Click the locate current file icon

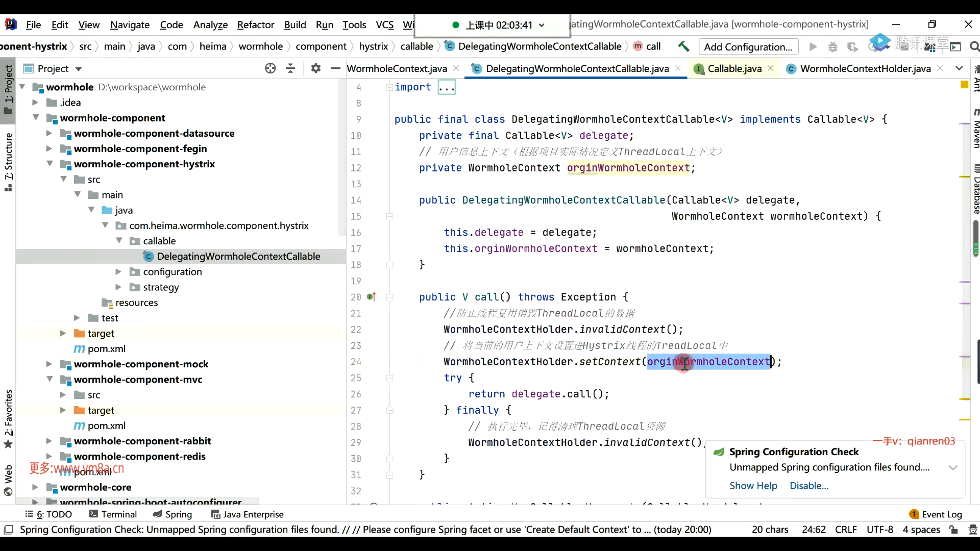pyautogui.click(x=270, y=68)
